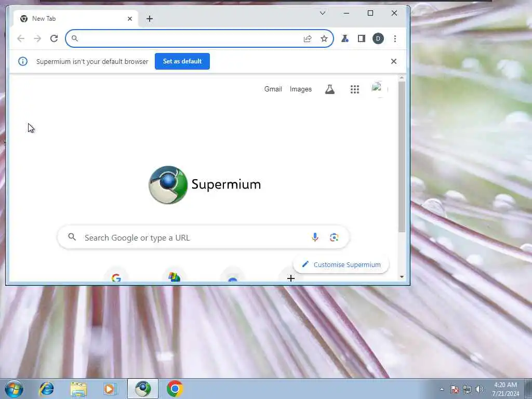Image resolution: width=532 pixels, height=399 pixels.
Task: Open the Images link
Action: [x=301, y=89]
